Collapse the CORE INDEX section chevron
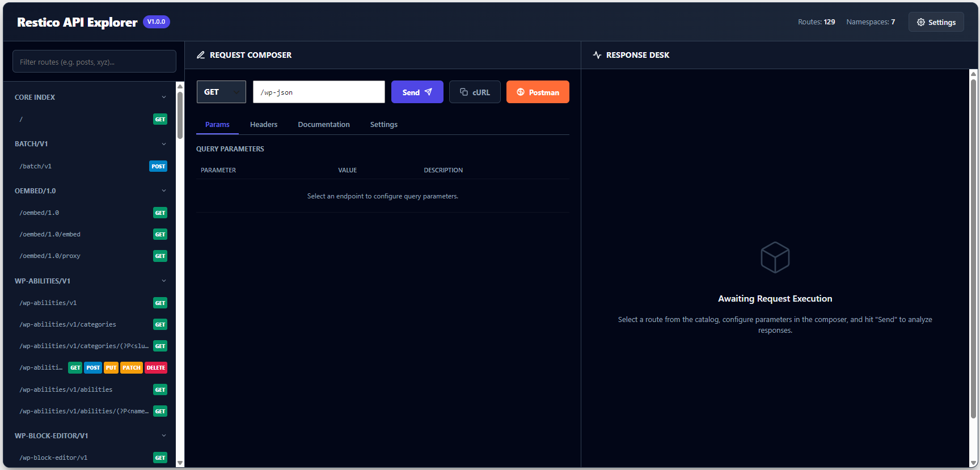This screenshot has height=470, width=980. coord(164,97)
